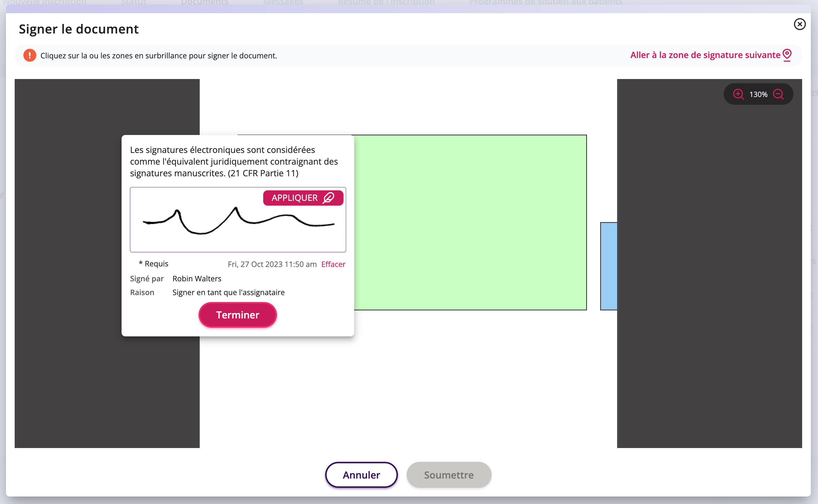Image resolution: width=818 pixels, height=504 pixels.
Task: Click the instruction text Cliquez sur la ou les zones
Action: (x=158, y=55)
